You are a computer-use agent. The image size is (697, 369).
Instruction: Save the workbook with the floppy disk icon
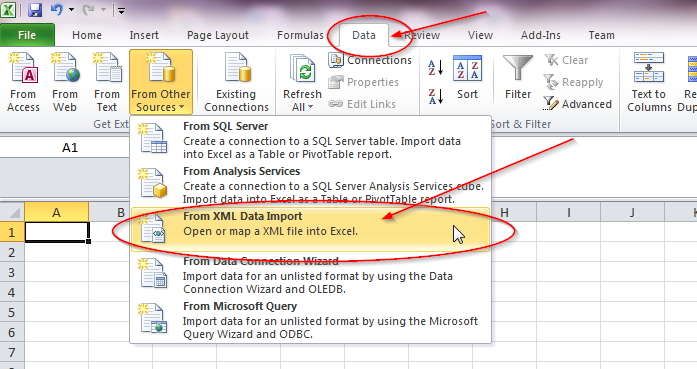coord(35,9)
